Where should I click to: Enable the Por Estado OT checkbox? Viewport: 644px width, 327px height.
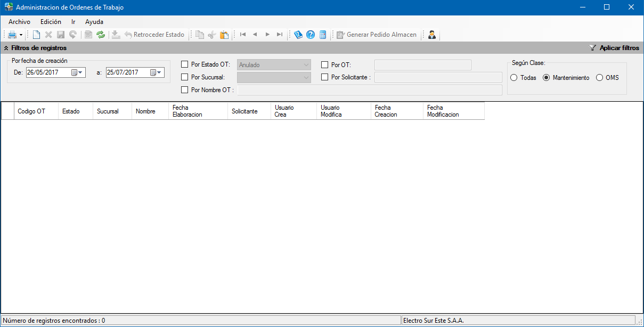(x=185, y=65)
